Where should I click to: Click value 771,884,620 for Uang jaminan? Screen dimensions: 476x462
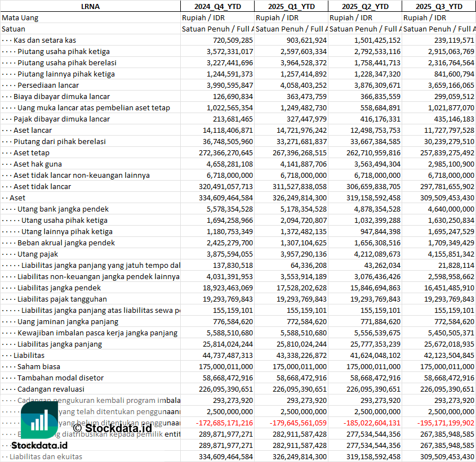coord(380,321)
